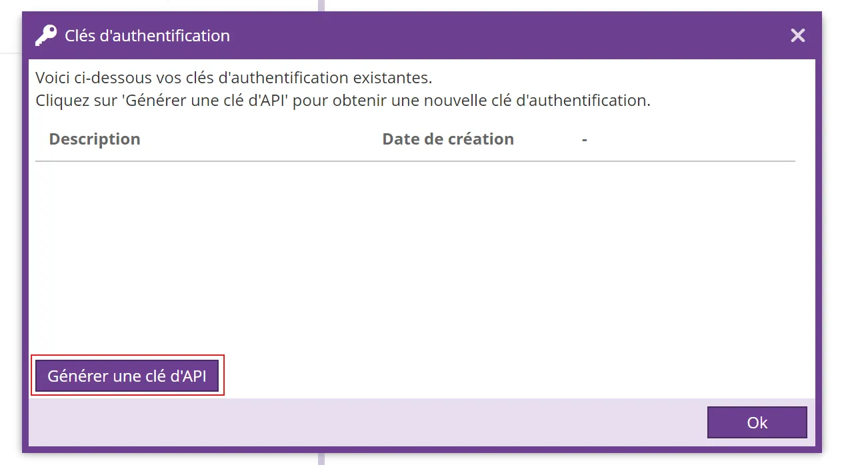Sort by the Date de création column
868x465 pixels.
(x=448, y=139)
